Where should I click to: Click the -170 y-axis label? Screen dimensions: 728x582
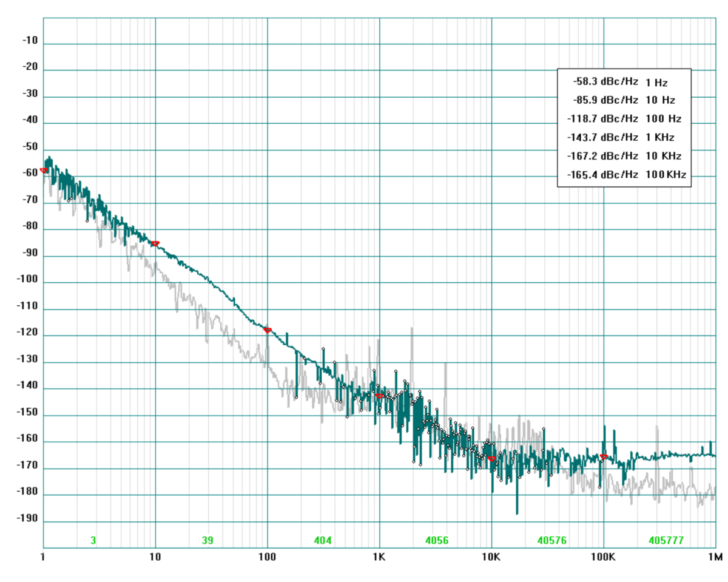[x=28, y=465]
